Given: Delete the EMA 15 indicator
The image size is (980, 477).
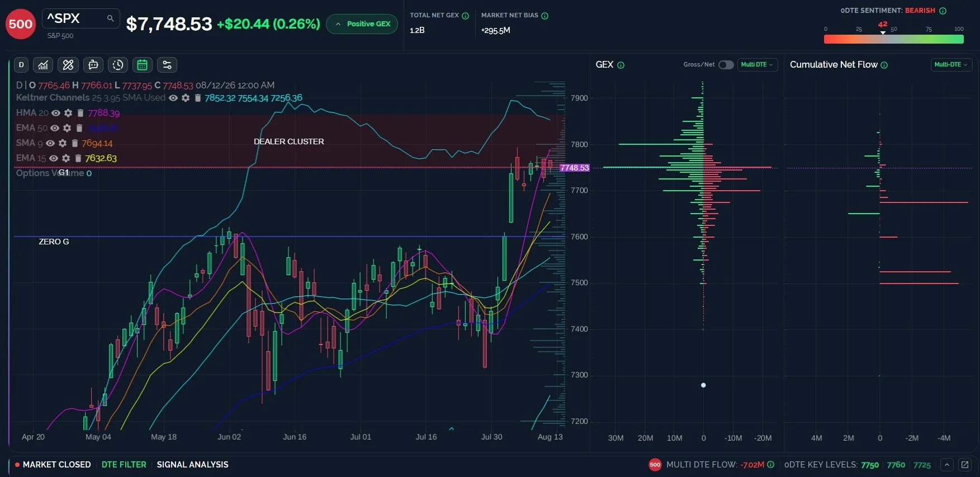Looking at the screenshot, I should tap(78, 158).
